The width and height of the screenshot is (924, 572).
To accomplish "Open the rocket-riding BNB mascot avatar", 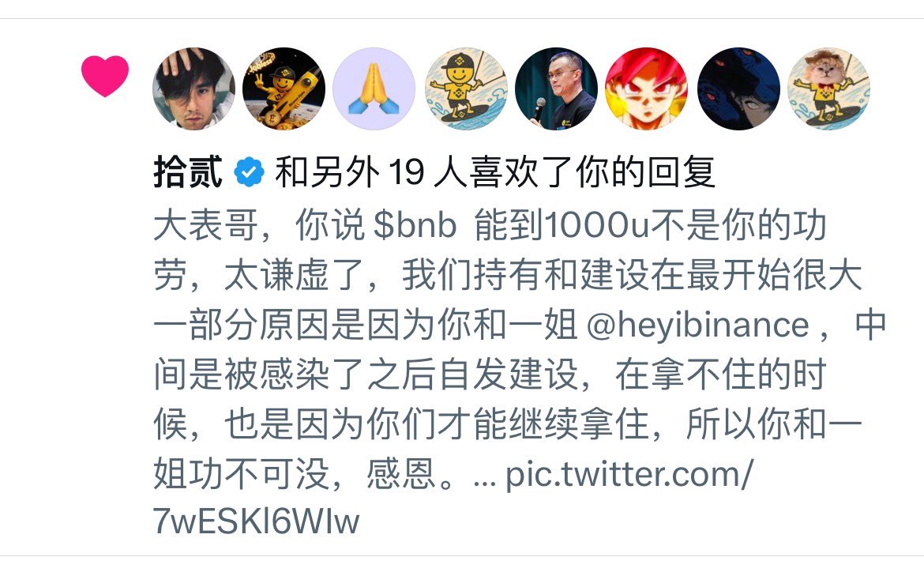I will (284, 88).
